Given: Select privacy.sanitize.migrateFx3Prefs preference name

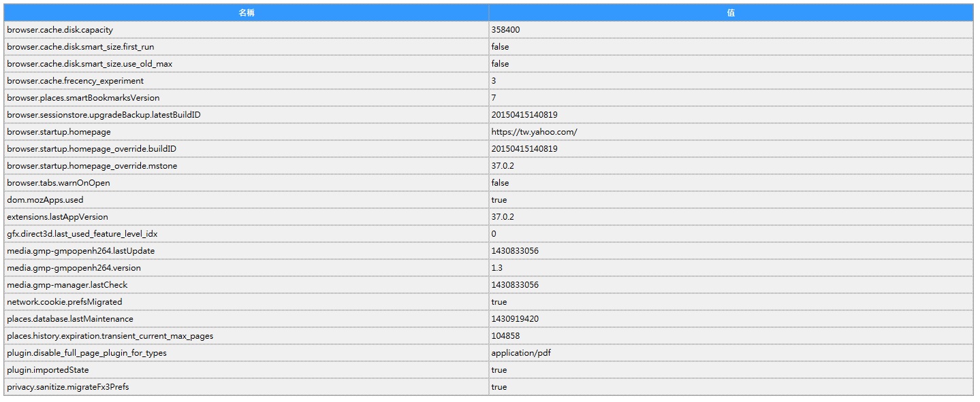Looking at the screenshot, I should (67, 387).
